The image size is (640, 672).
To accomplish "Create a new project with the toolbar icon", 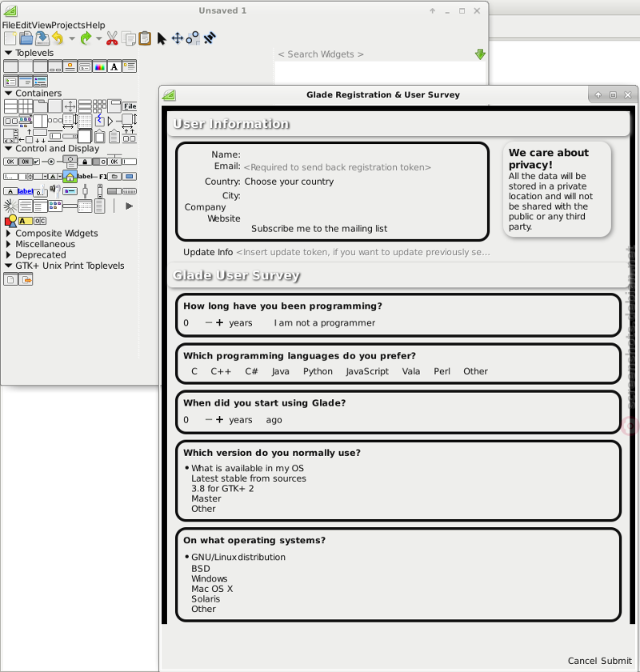I will tap(10, 38).
